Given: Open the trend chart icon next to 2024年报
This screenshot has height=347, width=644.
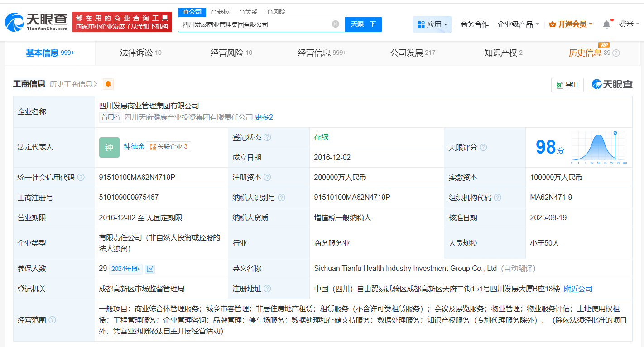Looking at the screenshot, I should (150, 269).
